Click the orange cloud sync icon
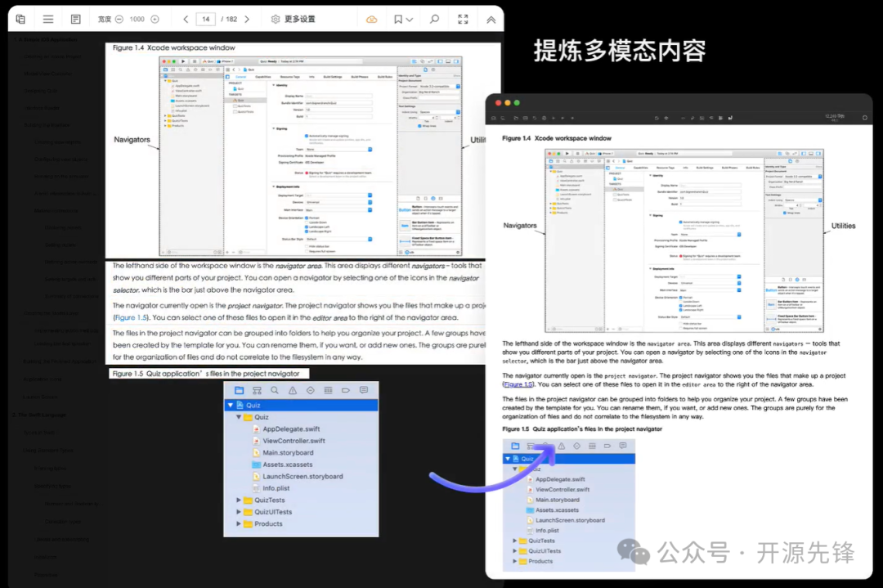The height and width of the screenshot is (588, 883). 372,19
